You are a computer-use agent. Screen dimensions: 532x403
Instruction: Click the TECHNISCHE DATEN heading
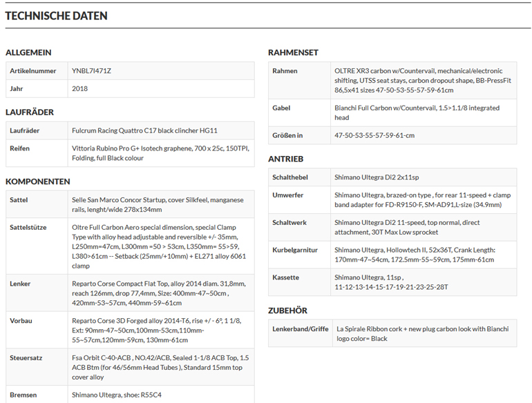(x=57, y=15)
